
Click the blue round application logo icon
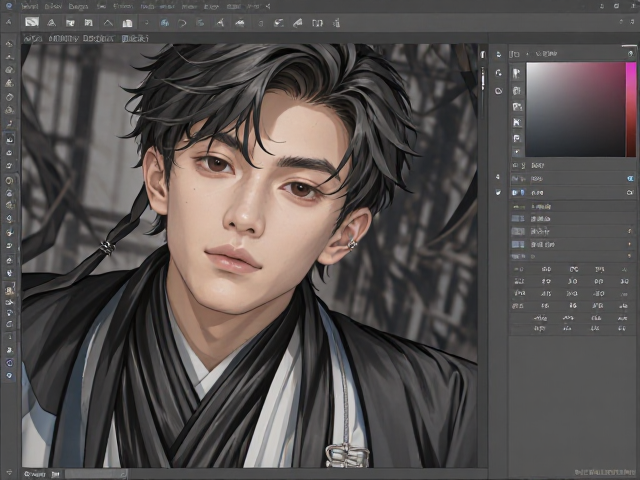click(x=8, y=6)
